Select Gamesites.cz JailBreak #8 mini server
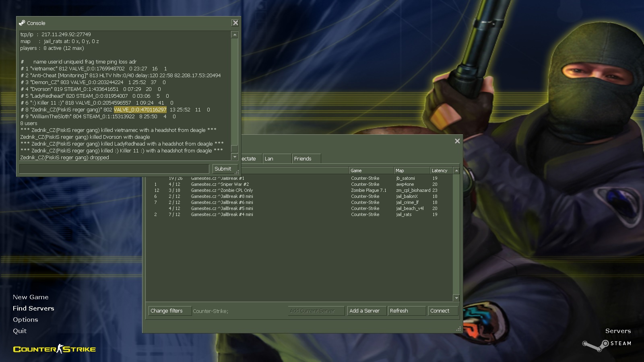Screen dimensions: 644x362 pos(300,196)
